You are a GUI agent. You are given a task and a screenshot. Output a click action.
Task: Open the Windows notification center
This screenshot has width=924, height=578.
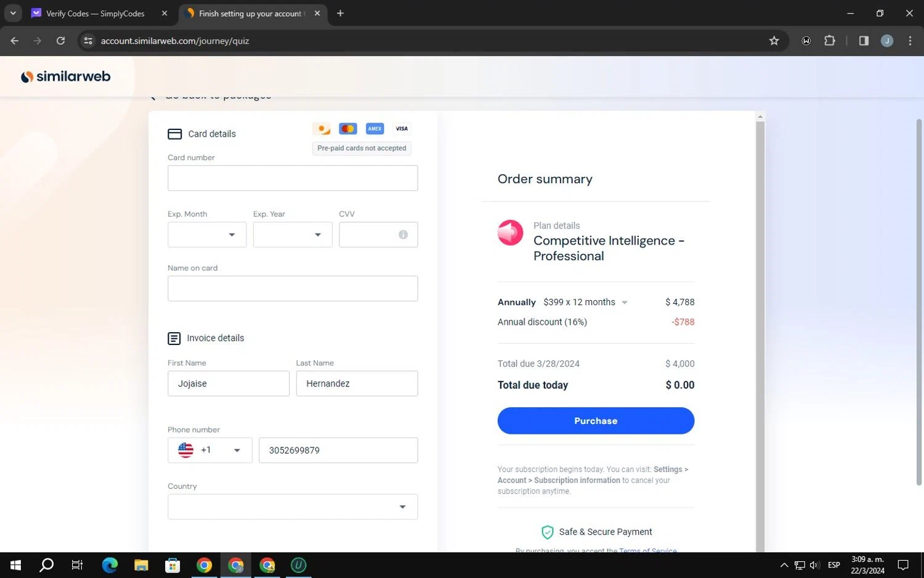[x=903, y=565]
